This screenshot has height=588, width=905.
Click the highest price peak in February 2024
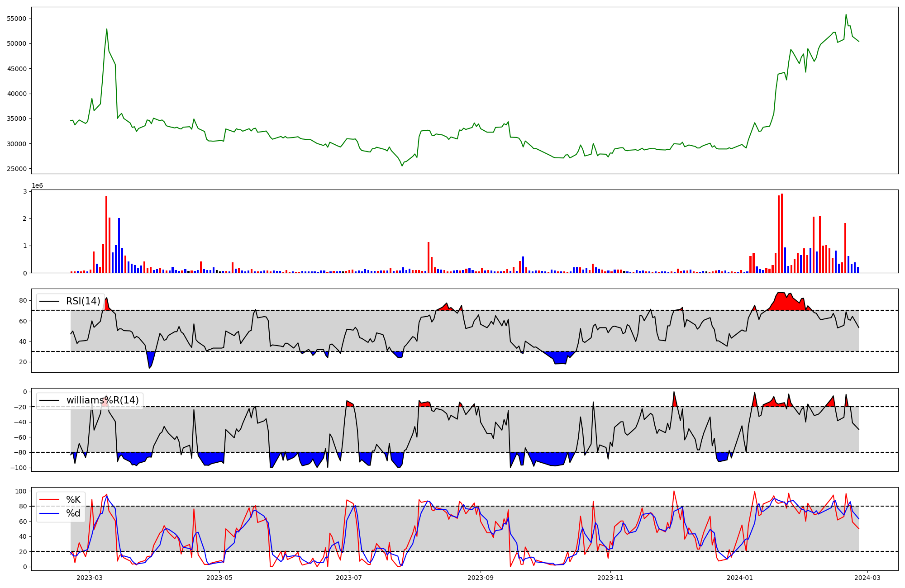(x=846, y=14)
